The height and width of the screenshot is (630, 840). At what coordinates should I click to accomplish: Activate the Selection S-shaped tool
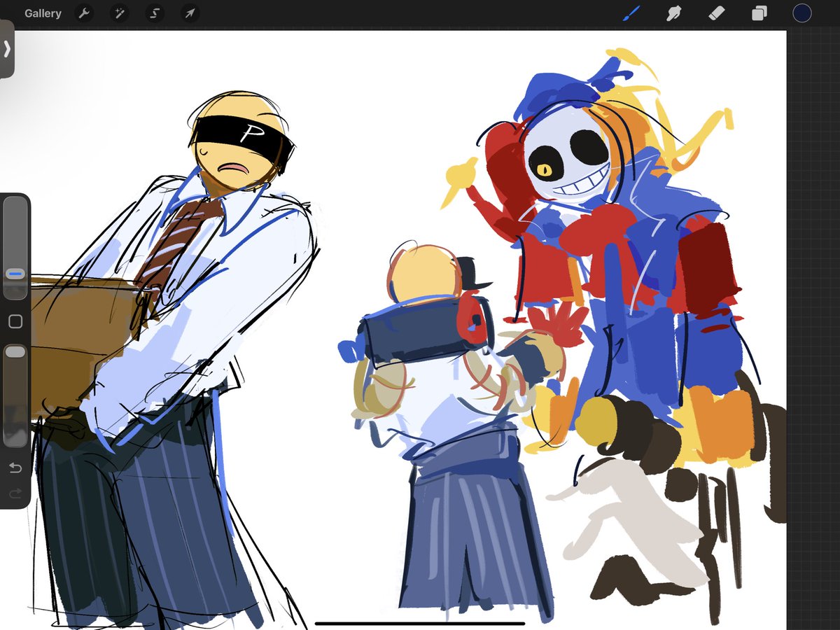(155, 13)
